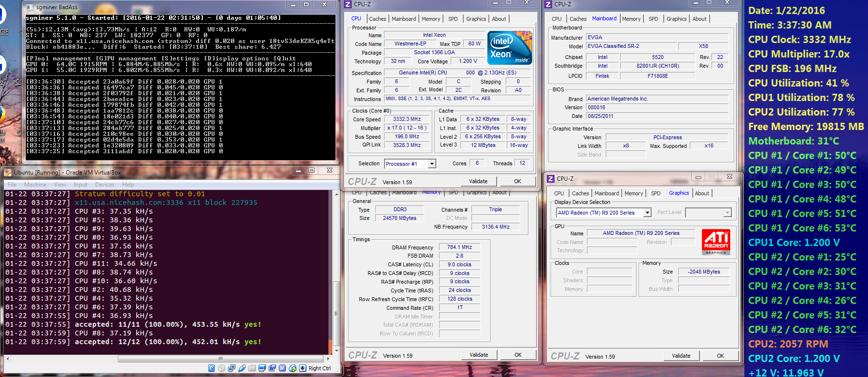Open the VirtualBox Devices menu

click(x=105, y=185)
